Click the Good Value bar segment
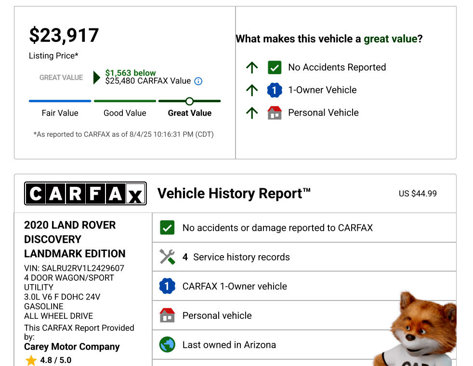This screenshot has height=366, width=473. pyautogui.click(x=125, y=101)
